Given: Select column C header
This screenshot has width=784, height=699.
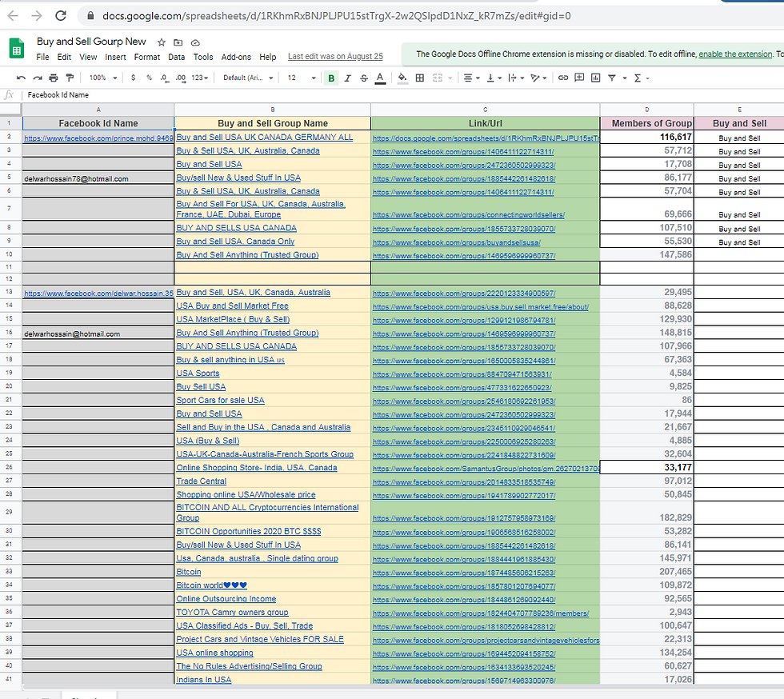Looking at the screenshot, I should 485,110.
